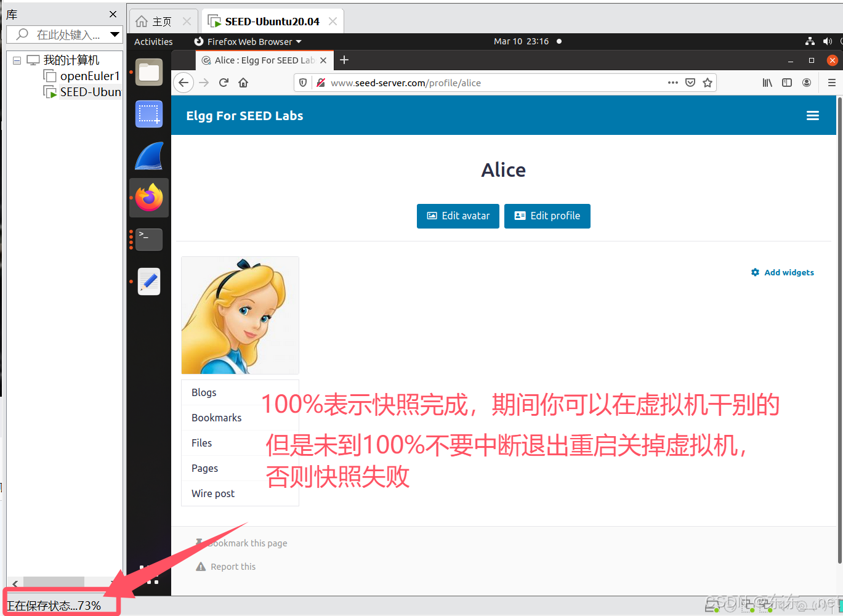Viewport: 843px width, 616px height.
Task: Switch to the SEED-Ubuntu20.04 tab
Action: point(272,22)
